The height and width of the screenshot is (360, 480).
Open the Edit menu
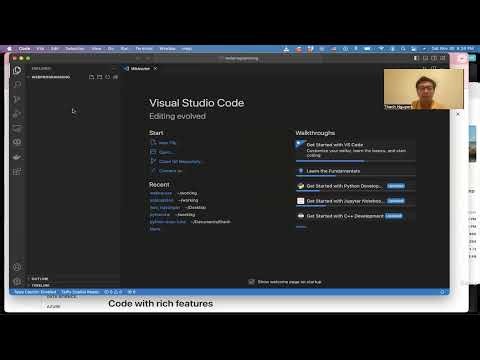coord(55,49)
